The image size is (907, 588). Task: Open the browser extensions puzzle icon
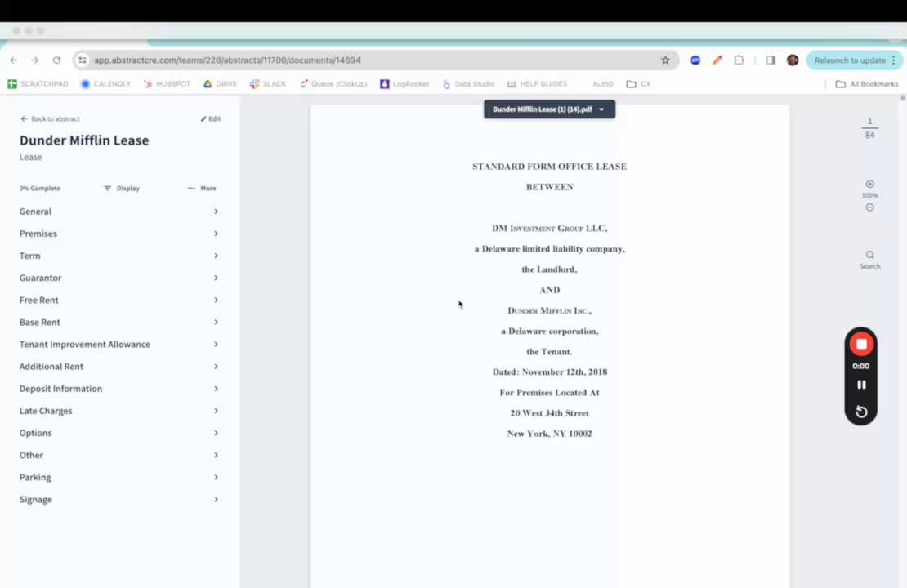pyautogui.click(x=739, y=60)
